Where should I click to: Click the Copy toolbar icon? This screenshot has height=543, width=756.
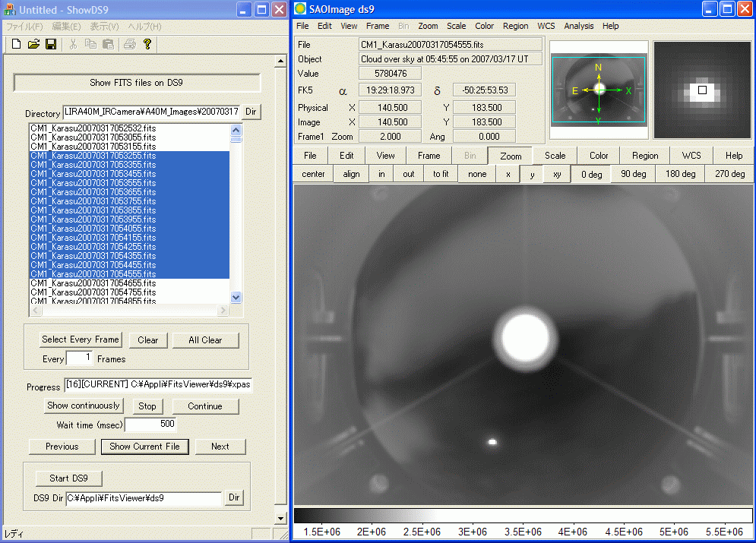(90, 44)
